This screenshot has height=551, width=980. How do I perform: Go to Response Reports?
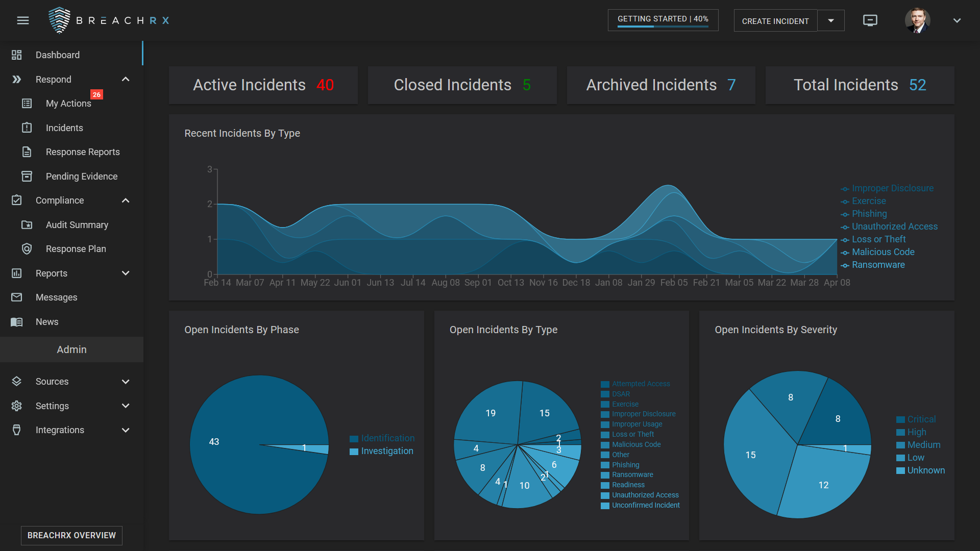[83, 152]
